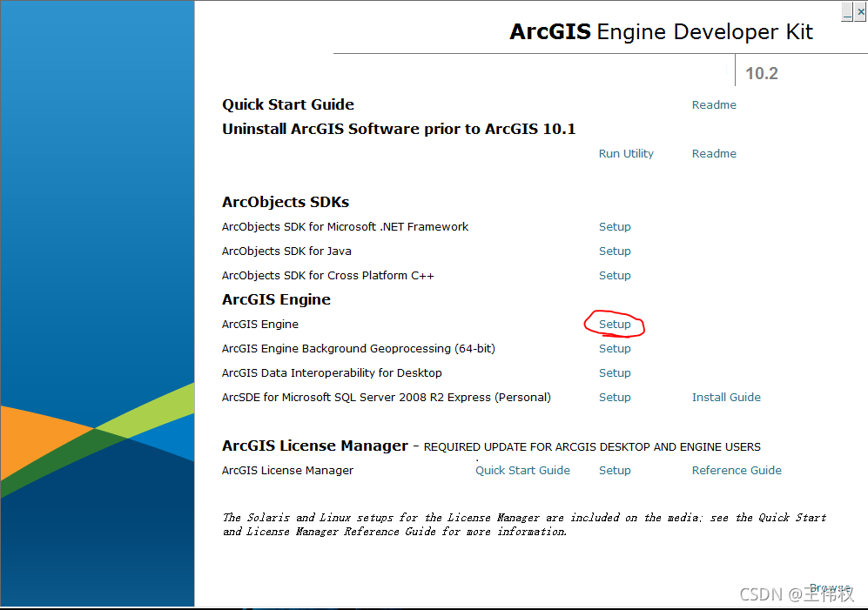Click Run Utility for uninstalling ArcGIS
The width and height of the screenshot is (868, 610).
click(x=626, y=154)
